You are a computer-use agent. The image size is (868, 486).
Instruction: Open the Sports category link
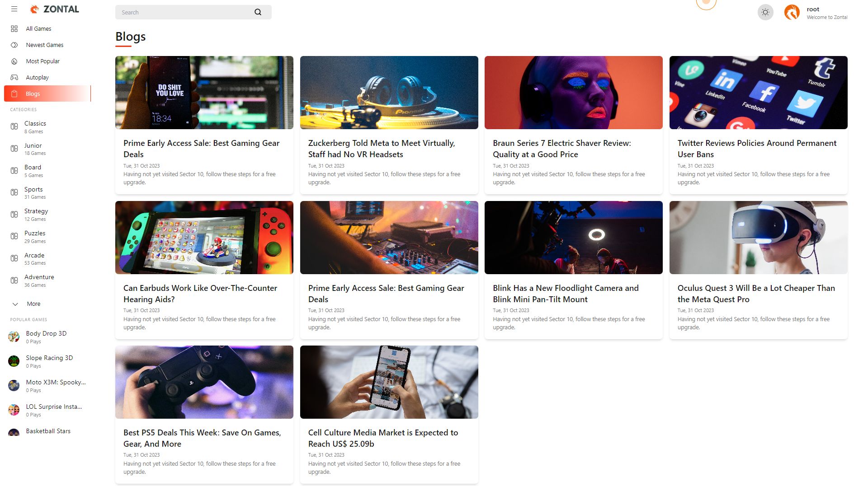click(x=33, y=189)
